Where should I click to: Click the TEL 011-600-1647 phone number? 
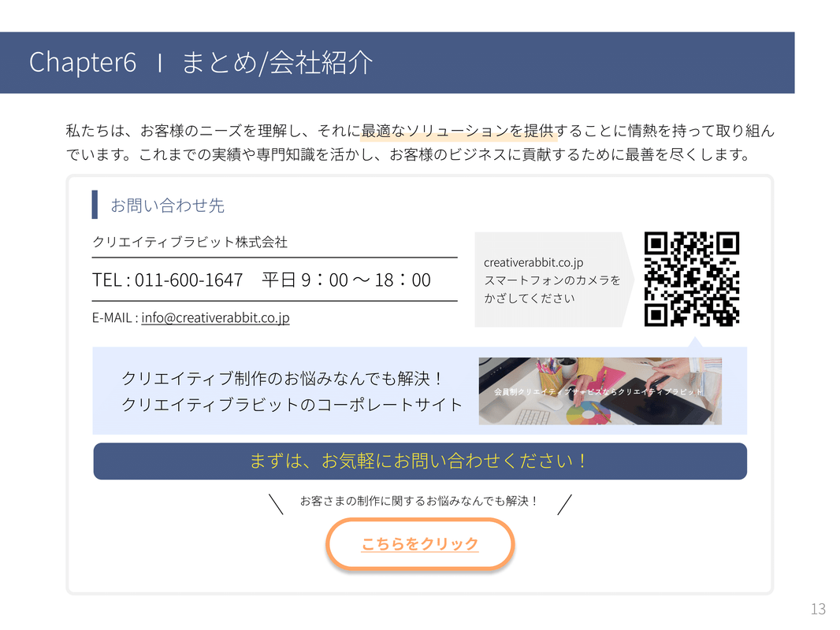click(x=167, y=280)
